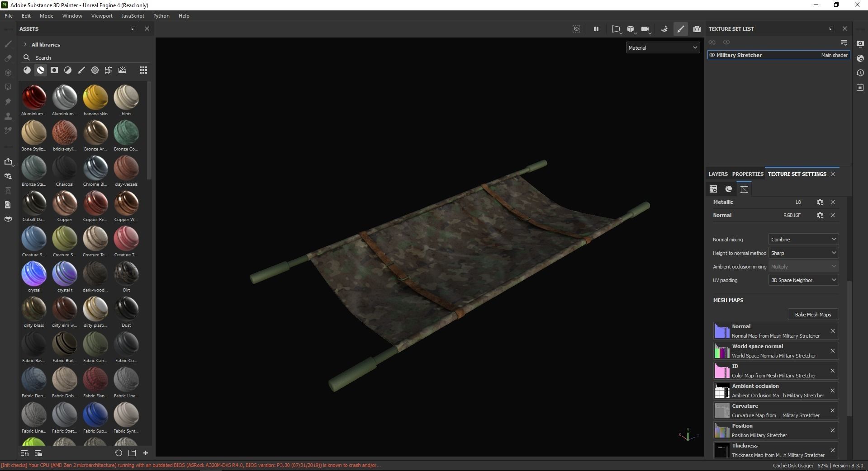Open Texture Set List settings menu
This screenshot has width=868, height=471.
[844, 42]
